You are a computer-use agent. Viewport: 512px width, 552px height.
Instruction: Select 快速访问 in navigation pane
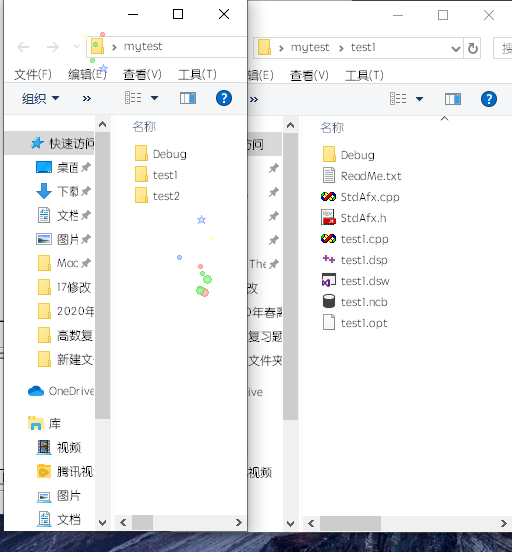pos(50,143)
